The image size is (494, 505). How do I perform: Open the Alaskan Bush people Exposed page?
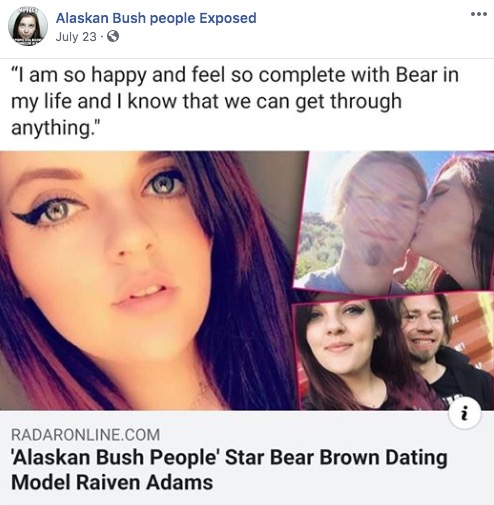pyautogui.click(x=156, y=18)
